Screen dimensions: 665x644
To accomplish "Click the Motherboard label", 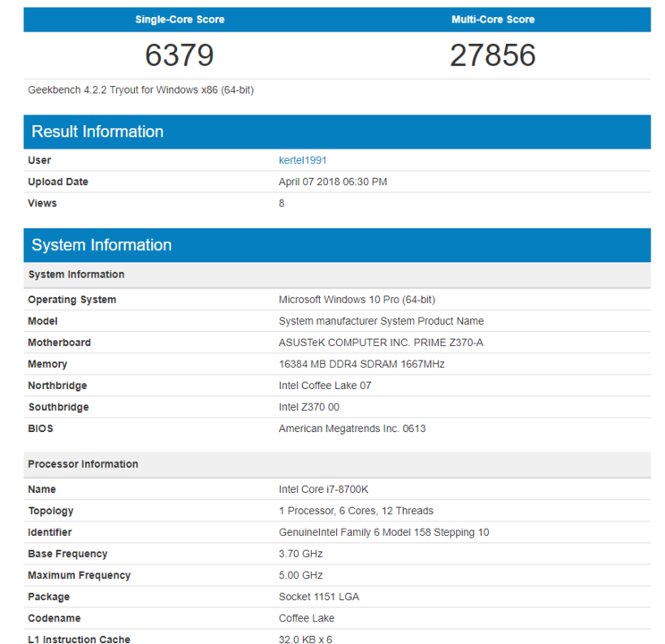I will (x=59, y=343).
